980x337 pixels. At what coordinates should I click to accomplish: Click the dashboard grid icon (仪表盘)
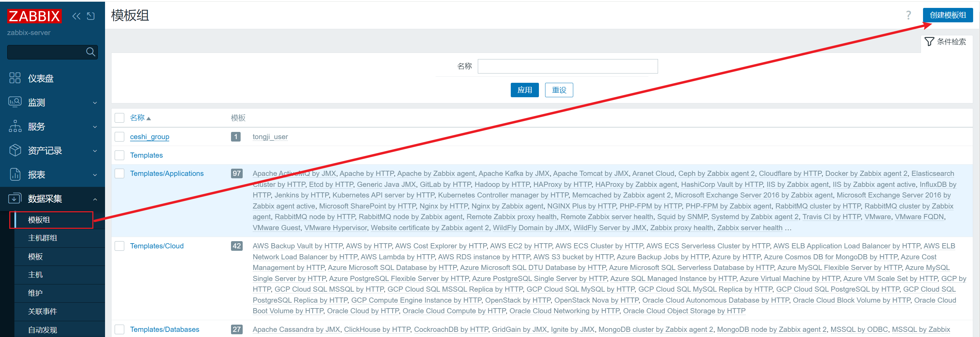coord(15,78)
